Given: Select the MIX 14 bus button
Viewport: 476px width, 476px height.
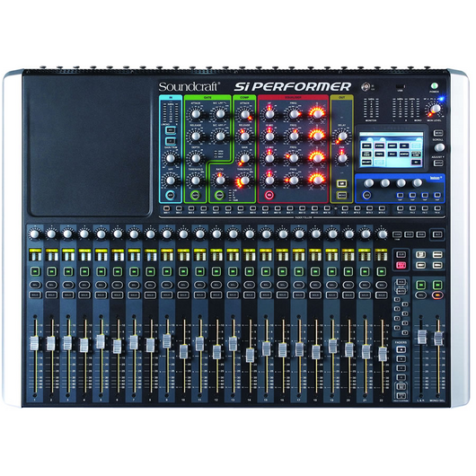Looking at the screenshot, I should (327, 208).
